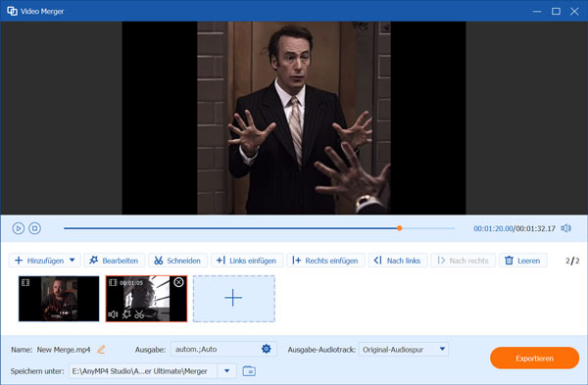Click the Video Merger app logo icon
This screenshot has height=385, width=588.
pos(12,11)
